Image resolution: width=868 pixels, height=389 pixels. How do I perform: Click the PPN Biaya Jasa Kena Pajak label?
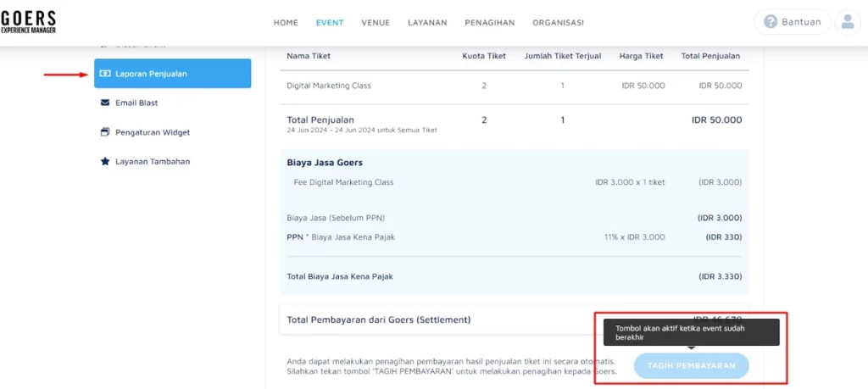coord(341,236)
